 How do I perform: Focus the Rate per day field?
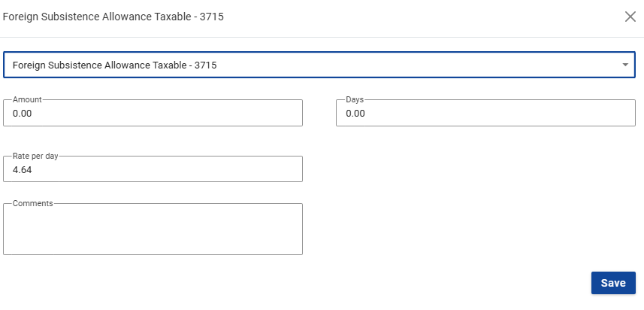coord(153,170)
